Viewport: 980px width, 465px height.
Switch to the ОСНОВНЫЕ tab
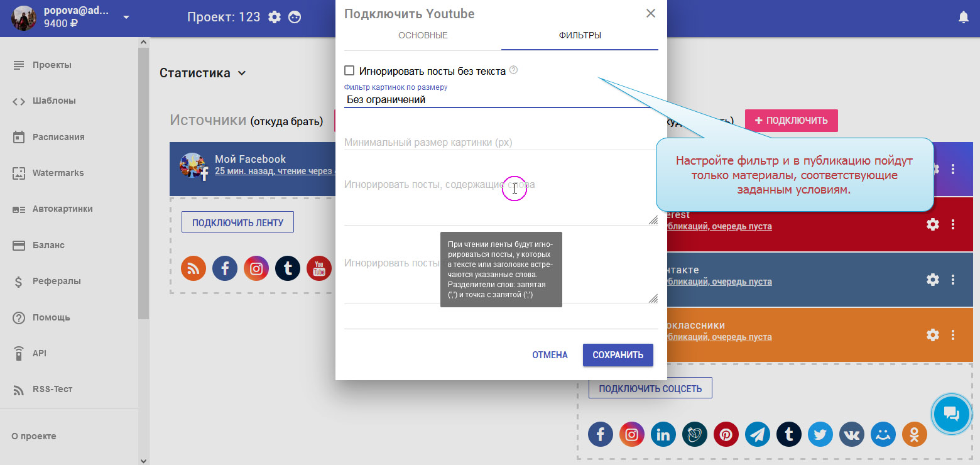tap(423, 35)
